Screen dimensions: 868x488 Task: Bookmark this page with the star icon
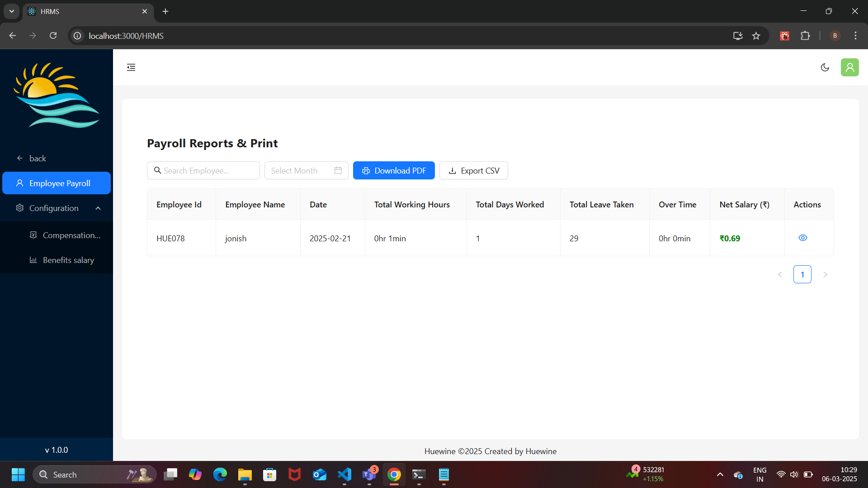756,36
